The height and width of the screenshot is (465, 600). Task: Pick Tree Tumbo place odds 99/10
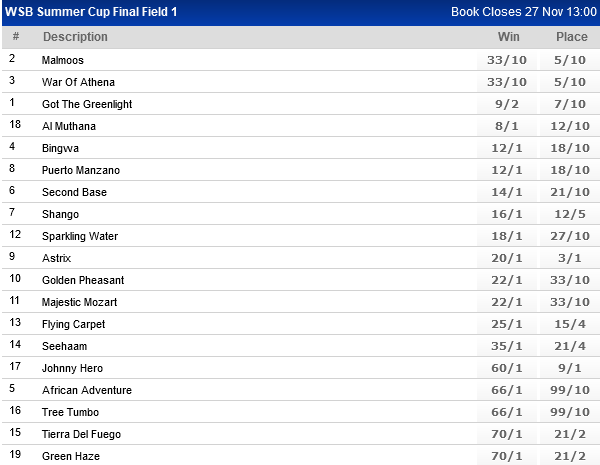[571, 412]
